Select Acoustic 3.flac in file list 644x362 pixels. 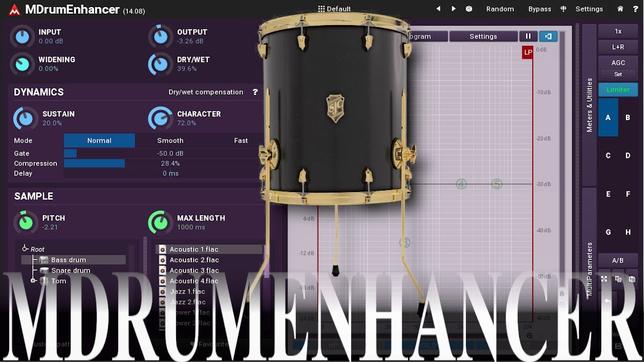[x=194, y=270]
